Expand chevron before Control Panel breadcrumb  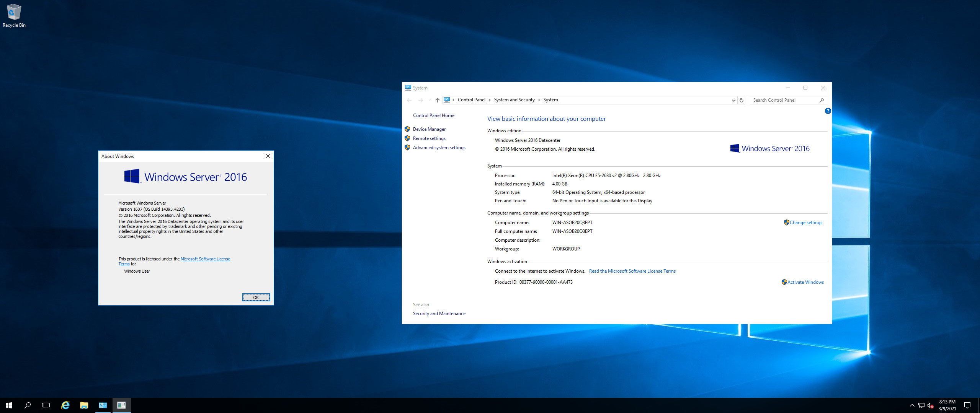(x=454, y=100)
